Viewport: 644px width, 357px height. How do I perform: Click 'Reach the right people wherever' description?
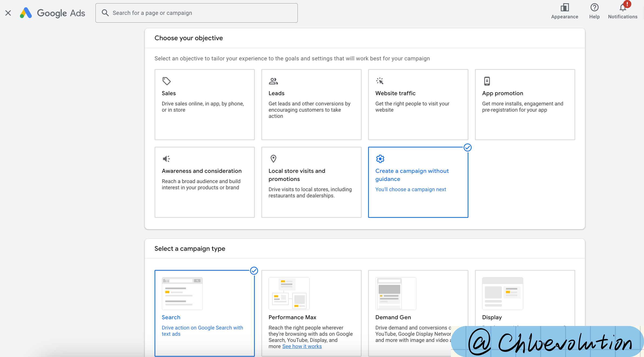pyautogui.click(x=310, y=337)
